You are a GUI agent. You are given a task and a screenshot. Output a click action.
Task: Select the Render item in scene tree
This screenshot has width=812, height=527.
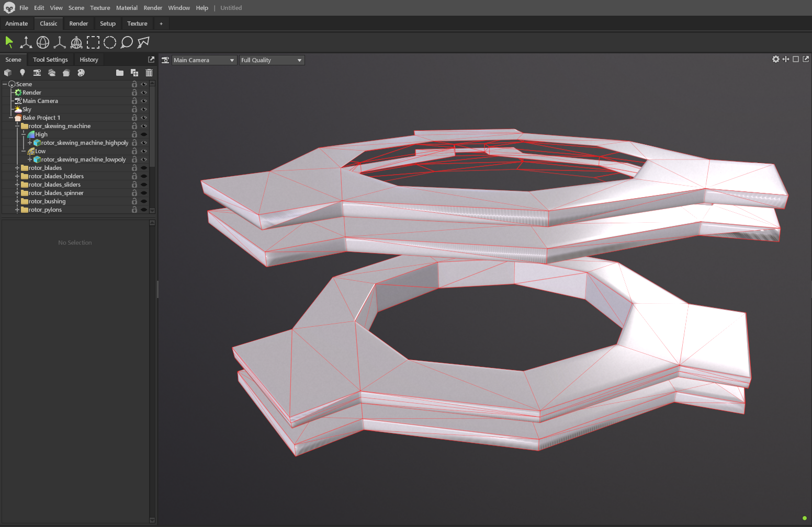point(32,93)
